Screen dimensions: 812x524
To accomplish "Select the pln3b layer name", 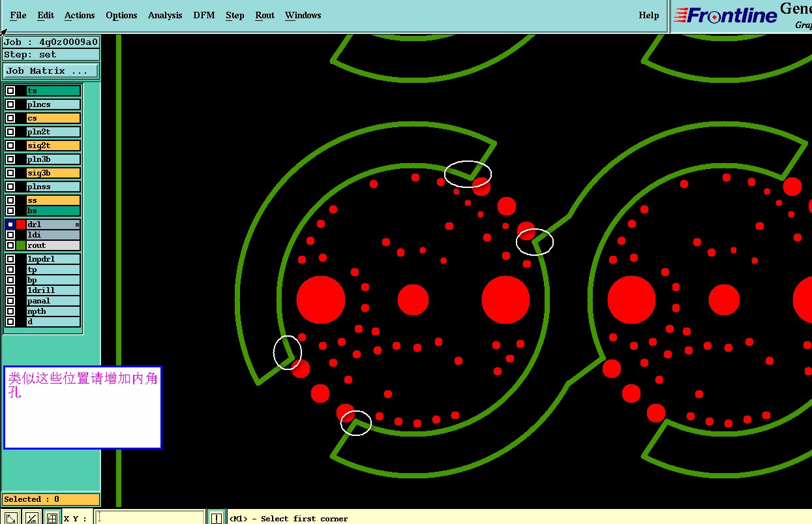I will 53,159.
